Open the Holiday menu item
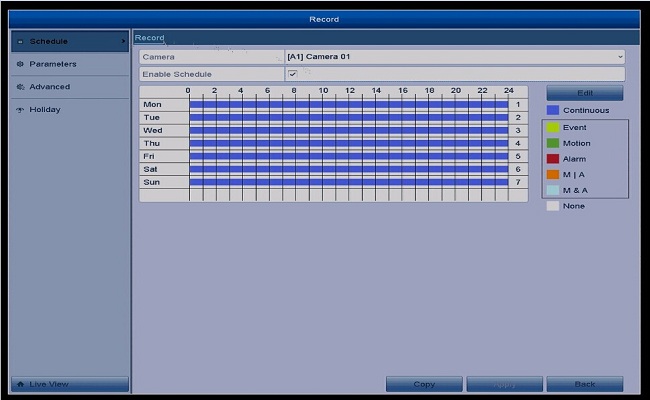 (45, 110)
